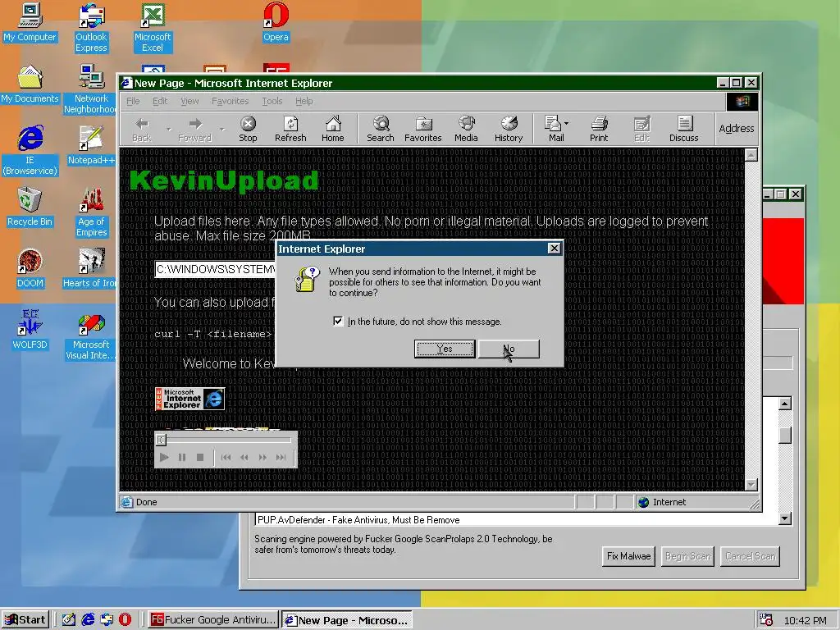Click the Back toolbar button
Viewport: 840px width, 630px height.
pyautogui.click(x=141, y=129)
